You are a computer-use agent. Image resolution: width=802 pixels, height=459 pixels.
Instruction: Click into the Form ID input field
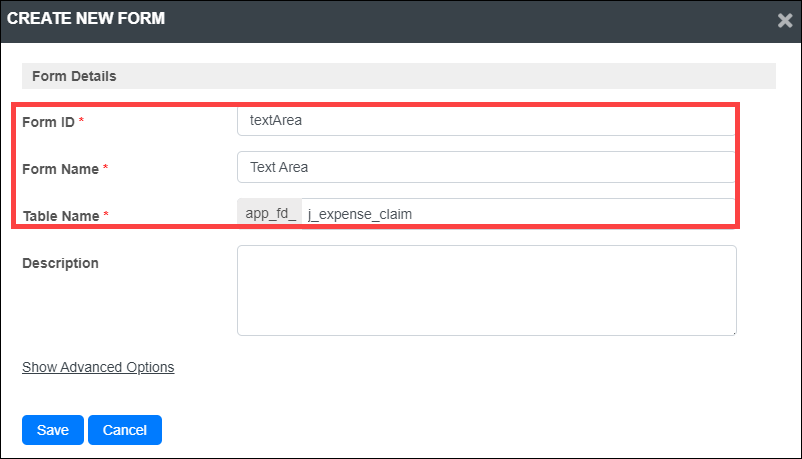pos(486,120)
